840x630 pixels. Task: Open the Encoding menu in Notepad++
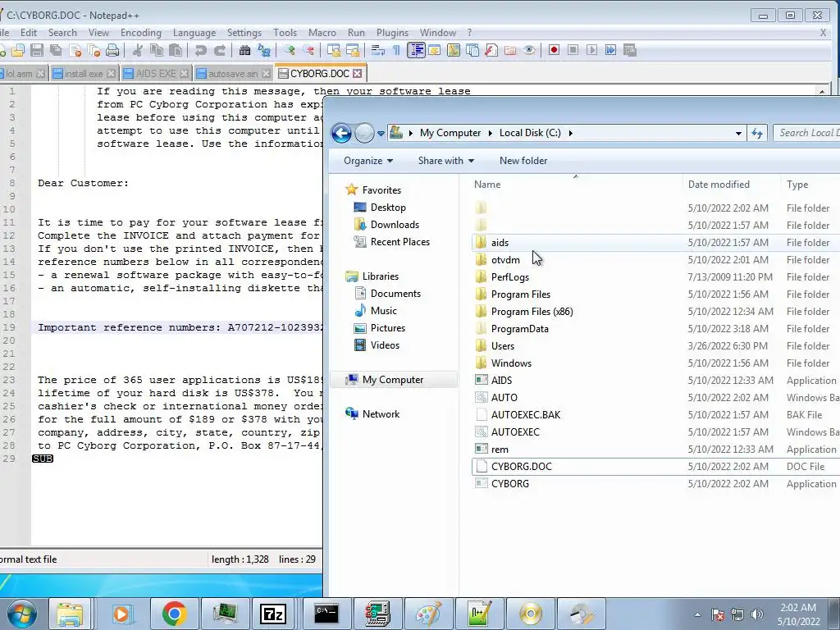click(141, 33)
